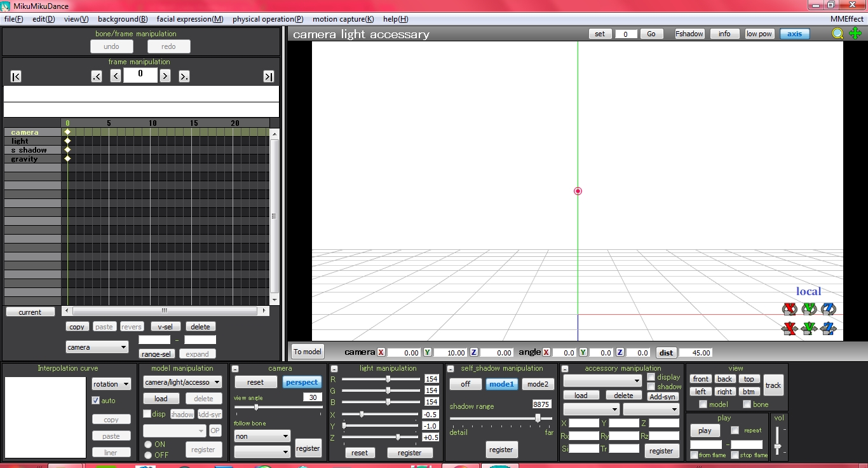Click the perspect button

[x=302, y=382]
